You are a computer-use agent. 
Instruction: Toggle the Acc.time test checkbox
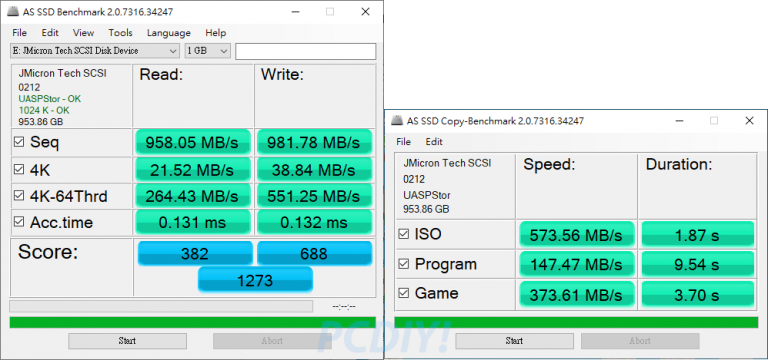click(19, 222)
